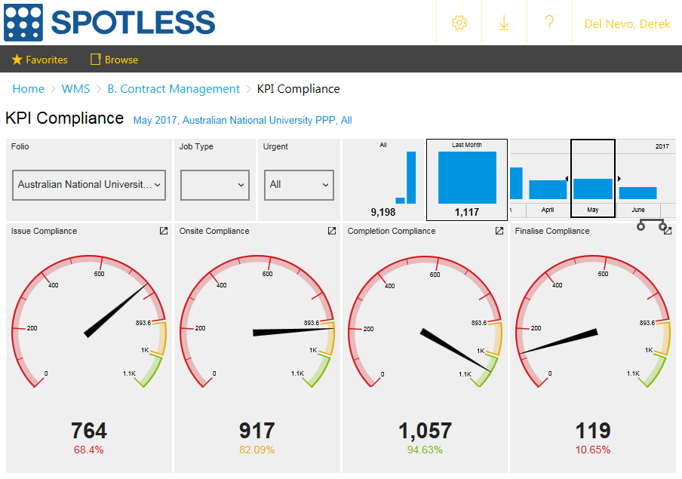
Task: Expand the Urgent dropdown
Action: pyautogui.click(x=299, y=185)
